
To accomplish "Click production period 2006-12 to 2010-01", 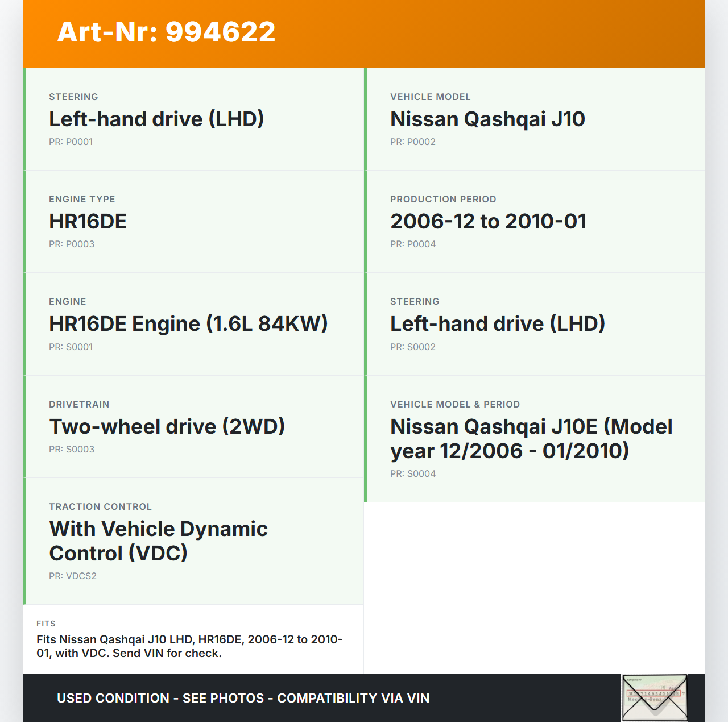I will [488, 222].
